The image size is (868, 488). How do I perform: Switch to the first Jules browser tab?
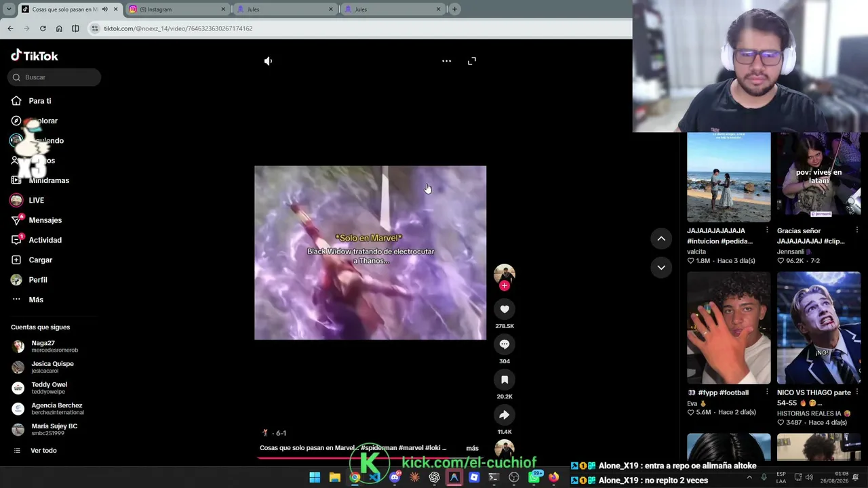pyautogui.click(x=284, y=9)
